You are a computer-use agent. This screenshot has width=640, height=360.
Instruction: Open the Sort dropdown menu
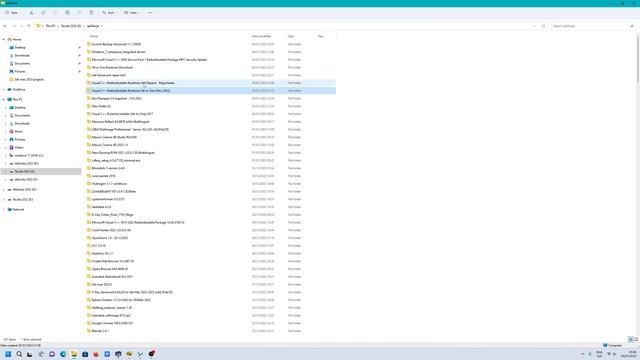[109, 13]
